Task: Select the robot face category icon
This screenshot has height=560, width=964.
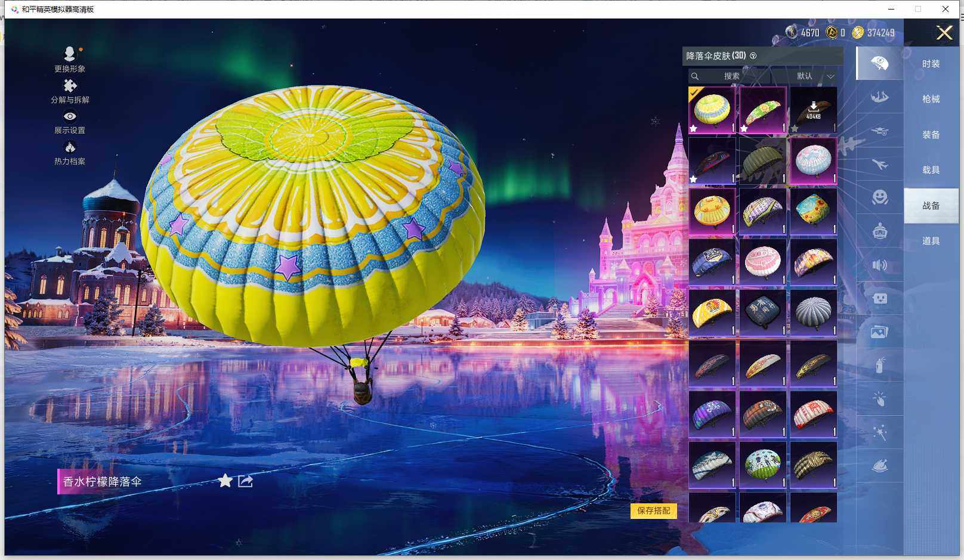Action: 879,298
